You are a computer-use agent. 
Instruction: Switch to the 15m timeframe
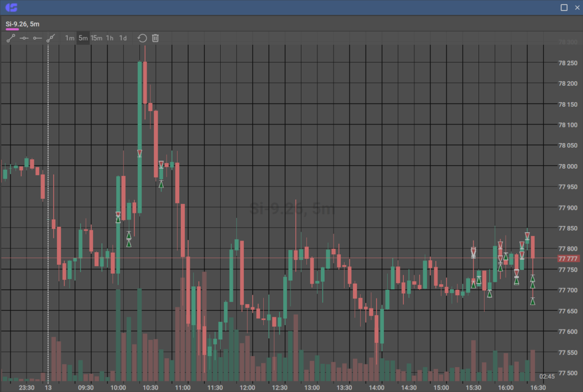pos(96,38)
